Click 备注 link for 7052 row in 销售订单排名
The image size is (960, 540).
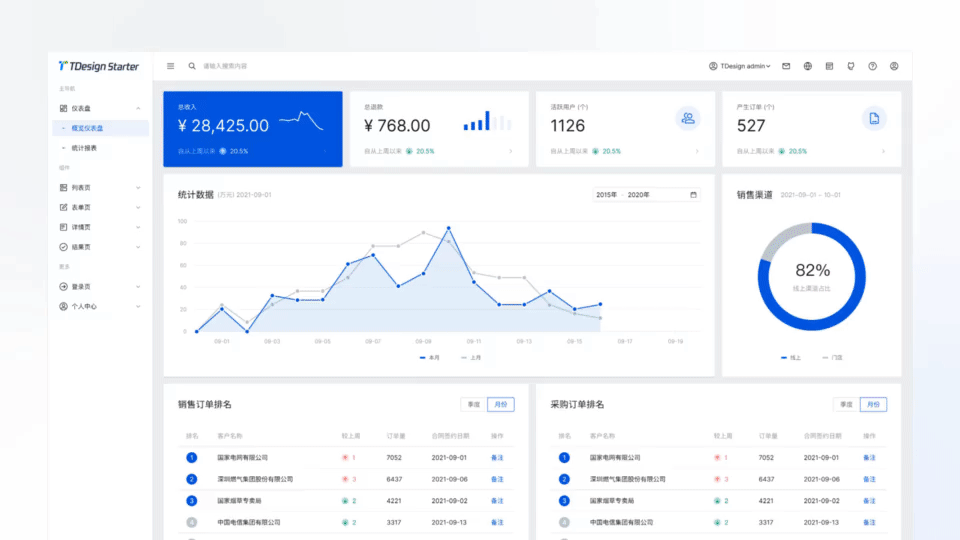click(x=497, y=457)
